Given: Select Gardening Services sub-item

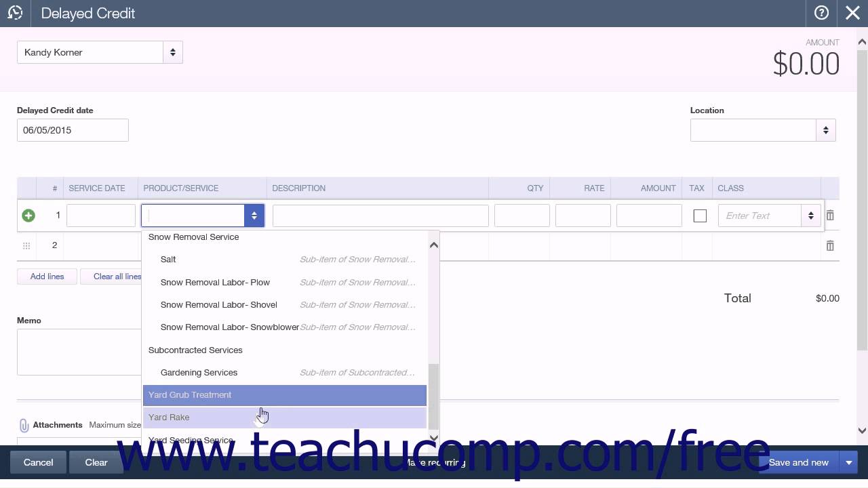Looking at the screenshot, I should point(284,372).
